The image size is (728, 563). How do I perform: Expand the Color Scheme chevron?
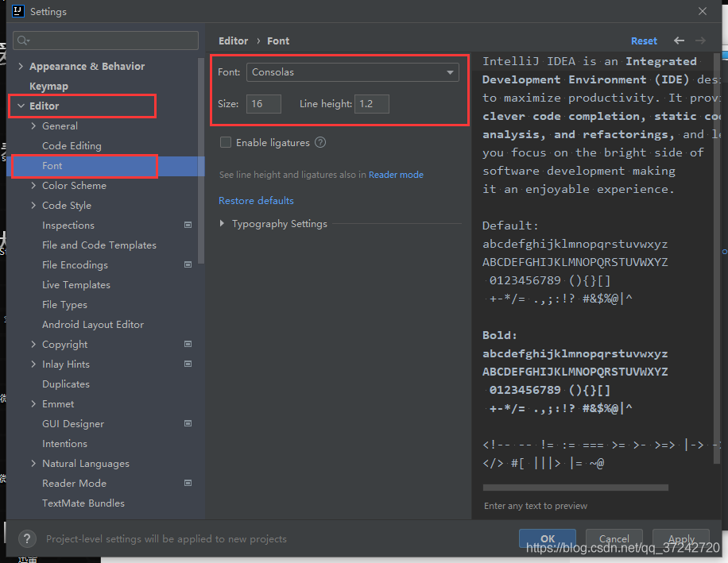click(x=33, y=186)
